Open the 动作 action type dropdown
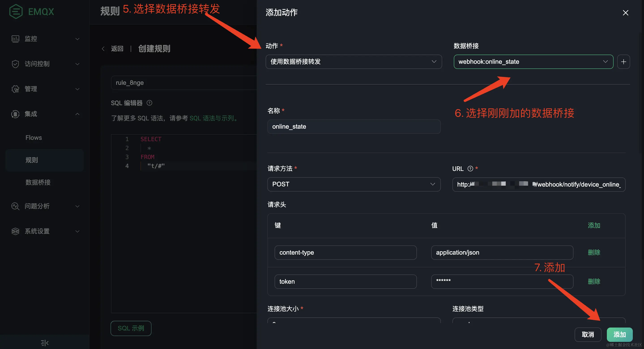 click(354, 62)
